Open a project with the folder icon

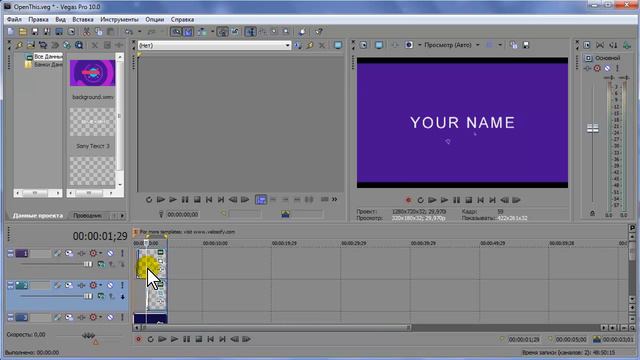coord(23,31)
